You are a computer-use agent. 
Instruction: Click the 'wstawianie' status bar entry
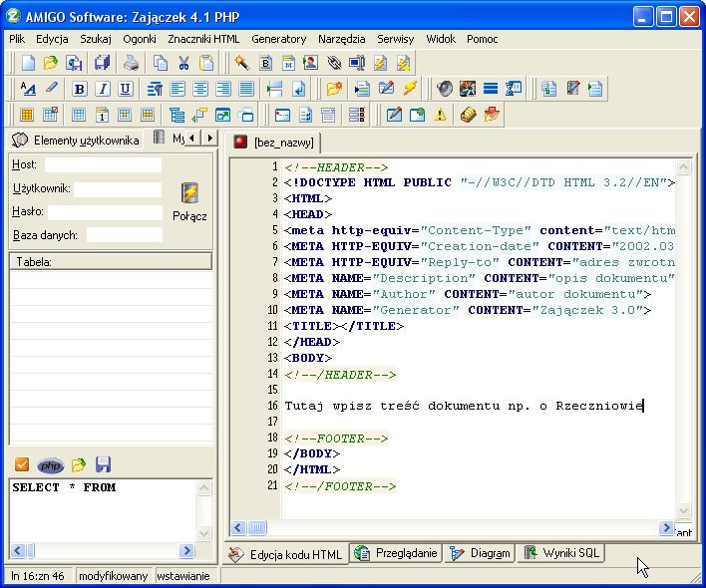click(x=183, y=576)
